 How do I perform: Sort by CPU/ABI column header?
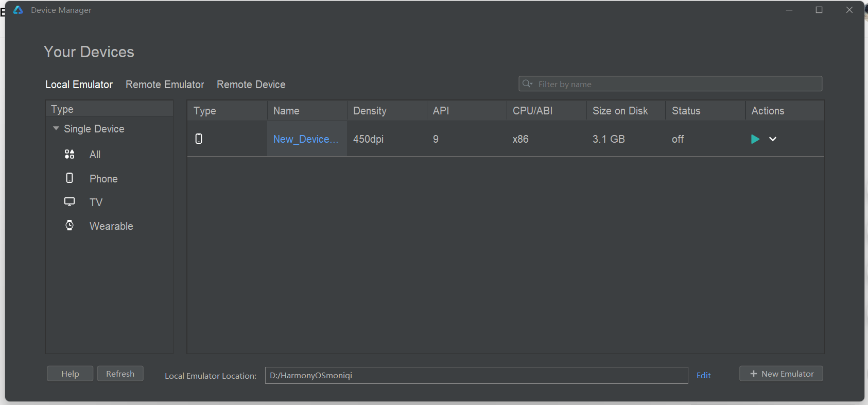point(546,111)
